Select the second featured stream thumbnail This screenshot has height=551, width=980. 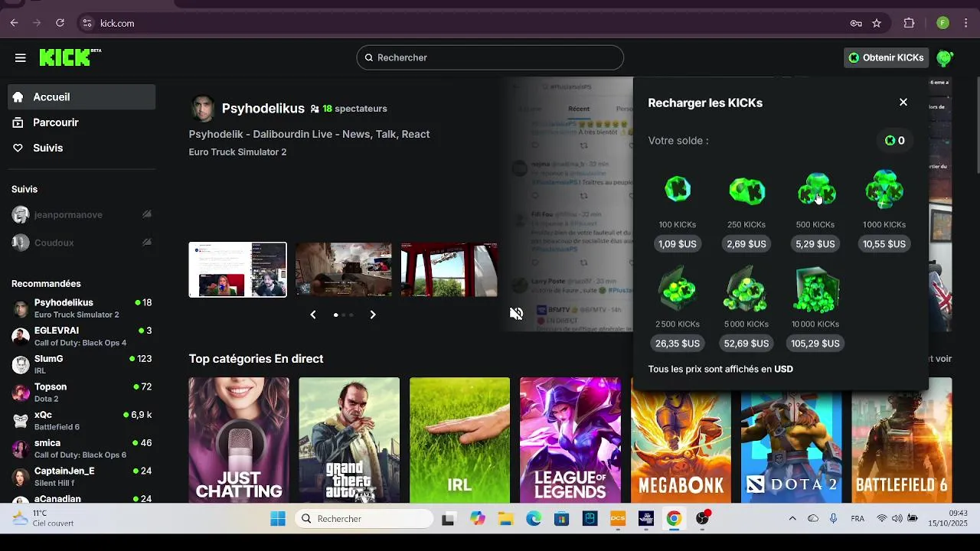coord(344,269)
